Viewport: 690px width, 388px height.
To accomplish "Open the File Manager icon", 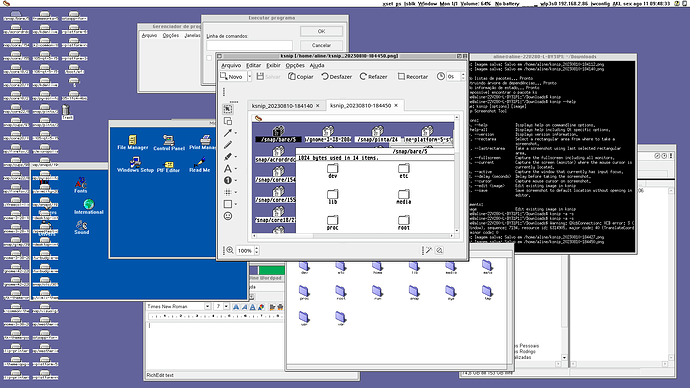I will [132, 143].
